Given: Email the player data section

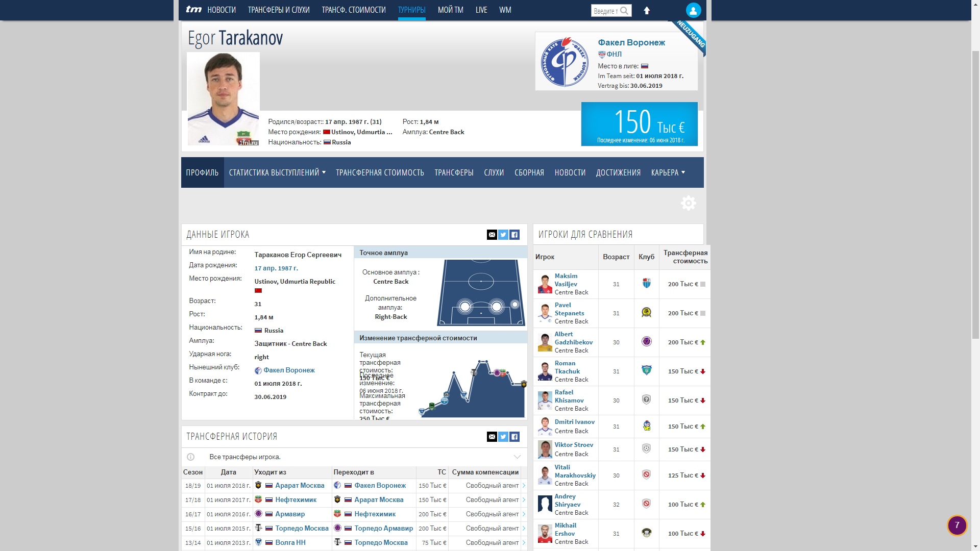Looking at the screenshot, I should (x=492, y=235).
